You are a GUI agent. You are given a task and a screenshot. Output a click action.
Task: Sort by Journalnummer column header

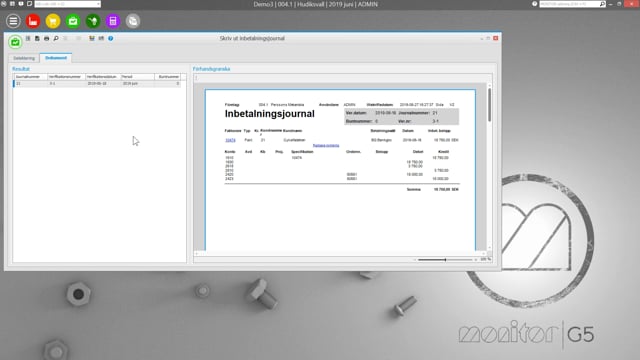pos(31,77)
